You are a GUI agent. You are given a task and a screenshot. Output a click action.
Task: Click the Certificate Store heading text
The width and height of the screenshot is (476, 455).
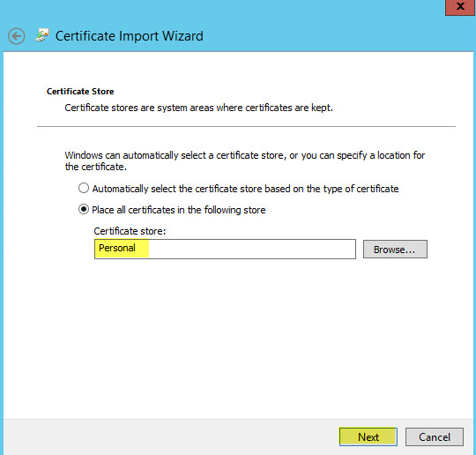pyautogui.click(x=80, y=92)
